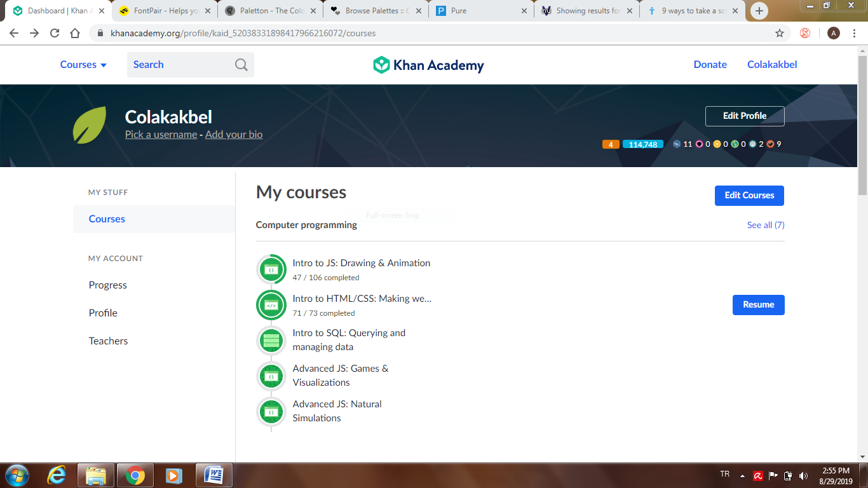This screenshot has height=488, width=868.
Task: Switch to the FontPair tab
Action: click(x=163, y=11)
